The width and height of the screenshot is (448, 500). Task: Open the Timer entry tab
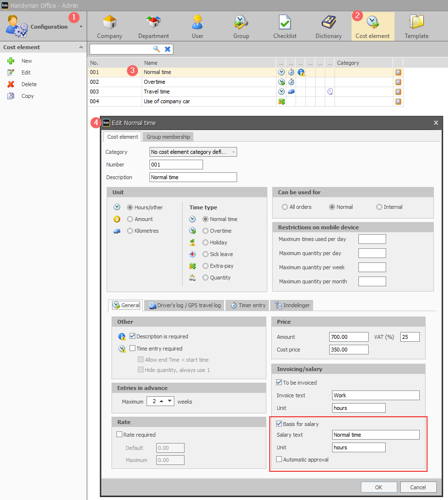(x=248, y=305)
